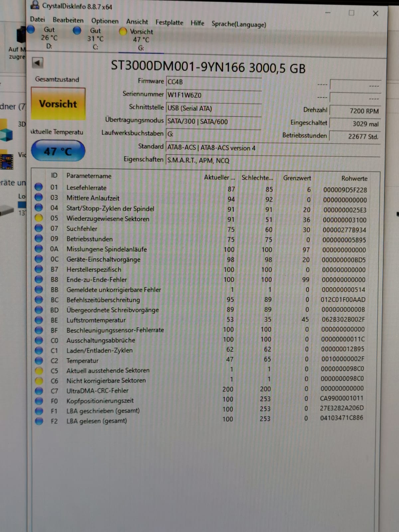This screenshot has height=532, width=399.
Task: Open the Festplatte menu
Action: 169,23
